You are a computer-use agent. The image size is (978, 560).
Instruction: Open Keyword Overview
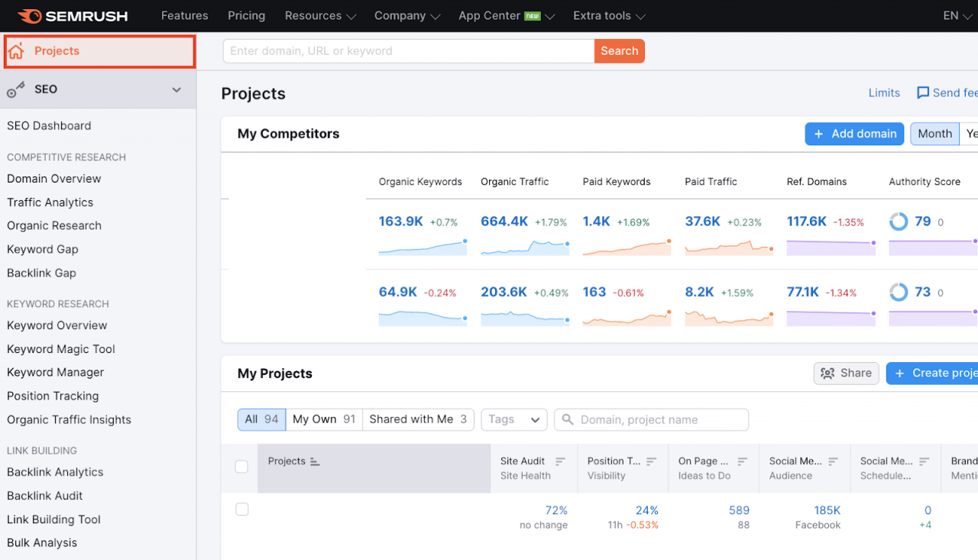click(57, 325)
